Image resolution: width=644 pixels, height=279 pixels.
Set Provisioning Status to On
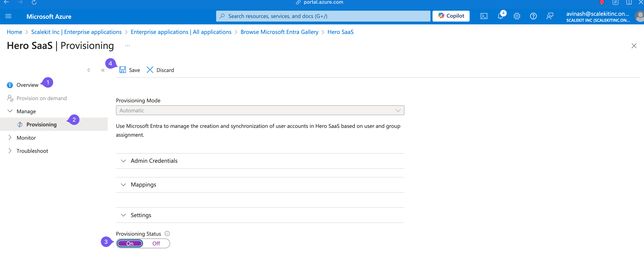click(130, 243)
